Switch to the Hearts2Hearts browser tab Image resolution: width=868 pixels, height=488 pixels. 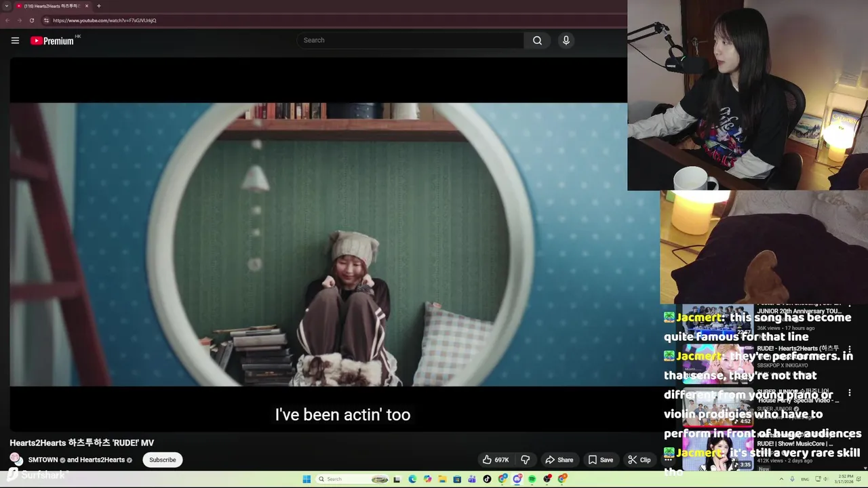(52, 6)
